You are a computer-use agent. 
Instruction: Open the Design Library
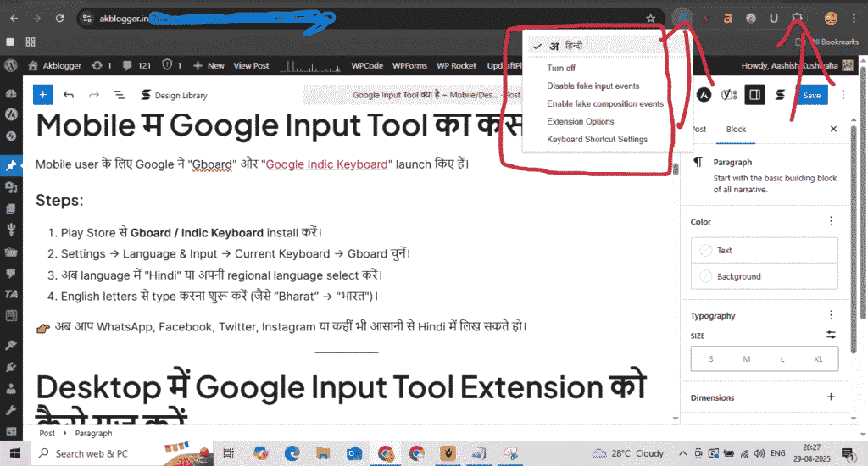click(174, 95)
